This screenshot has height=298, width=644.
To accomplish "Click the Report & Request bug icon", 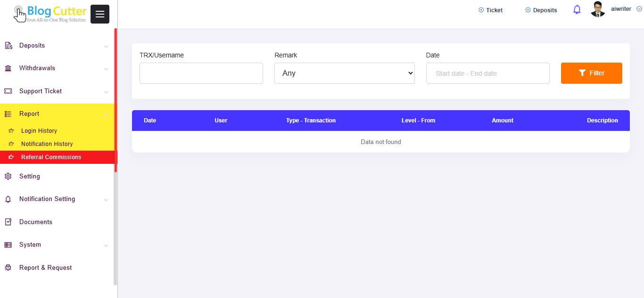I will (x=8, y=268).
